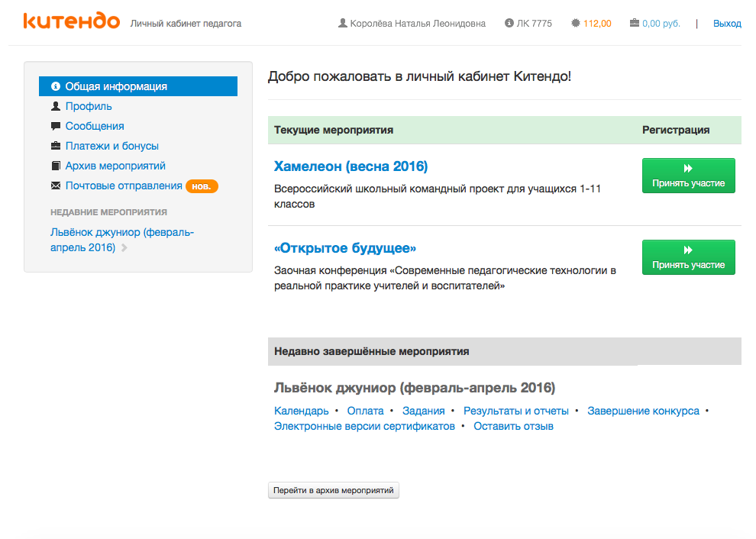756x539 pixels.
Task: Click Принять участие for Открытое будущее
Action: click(x=689, y=257)
